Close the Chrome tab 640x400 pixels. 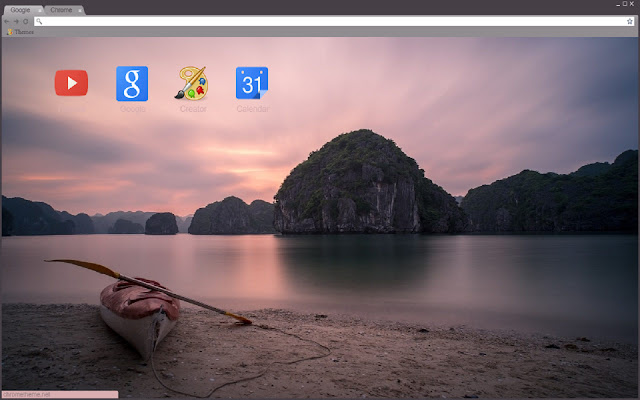[x=80, y=10]
